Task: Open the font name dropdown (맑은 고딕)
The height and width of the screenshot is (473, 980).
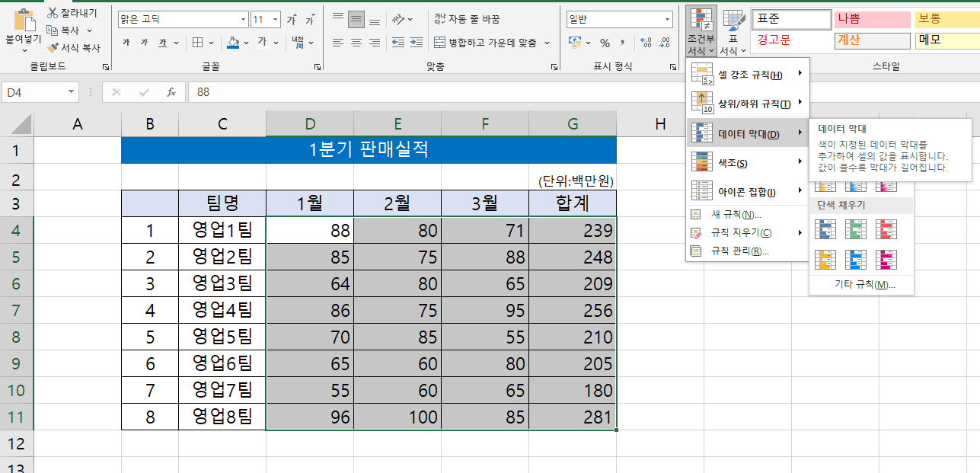Action: pyautogui.click(x=244, y=20)
